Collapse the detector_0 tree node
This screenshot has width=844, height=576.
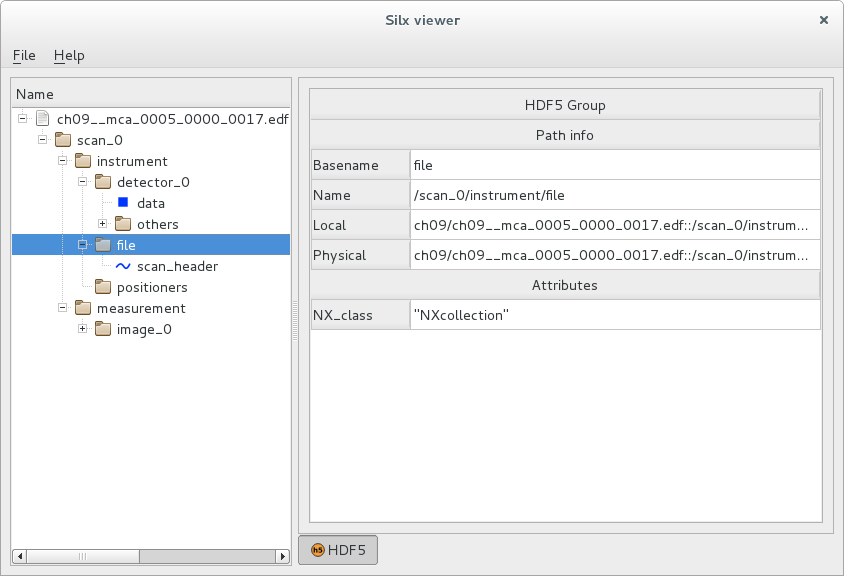[82, 182]
